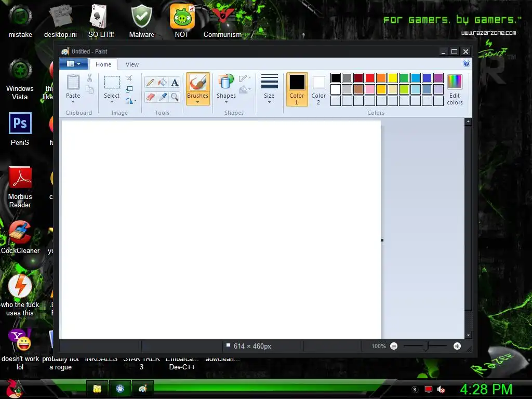This screenshot has width=532, height=399.
Task: Open the Rotate or flip menu
Action: pos(131,101)
